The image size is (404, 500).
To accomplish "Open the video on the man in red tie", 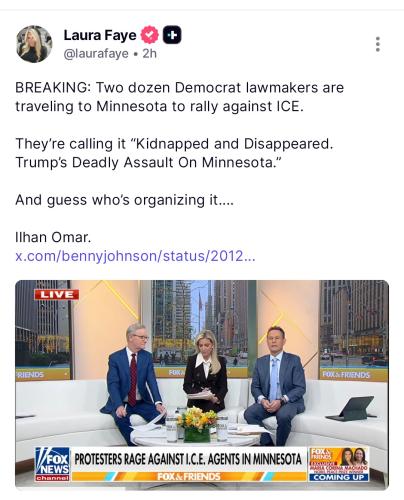I will [x=133, y=383].
